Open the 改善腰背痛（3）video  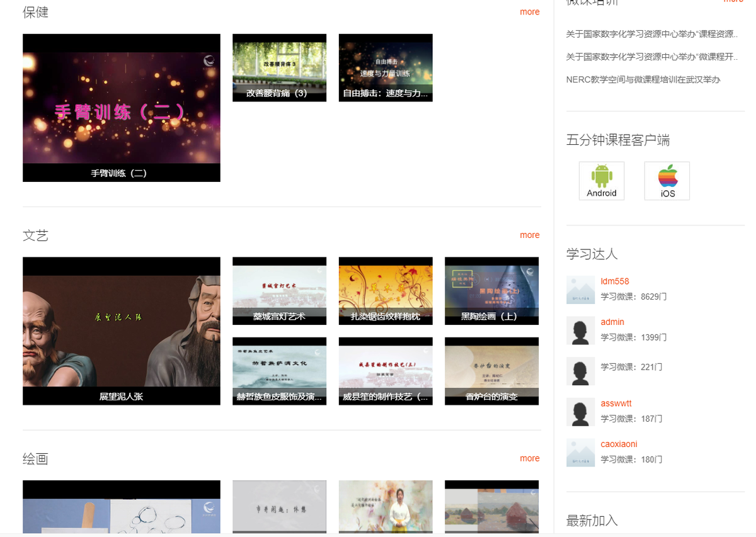point(279,67)
